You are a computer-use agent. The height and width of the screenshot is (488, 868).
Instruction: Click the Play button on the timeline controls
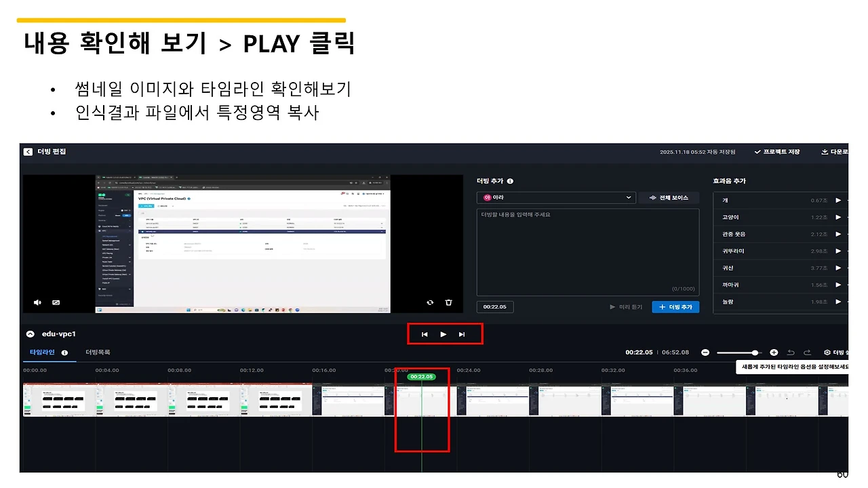pyautogui.click(x=443, y=333)
